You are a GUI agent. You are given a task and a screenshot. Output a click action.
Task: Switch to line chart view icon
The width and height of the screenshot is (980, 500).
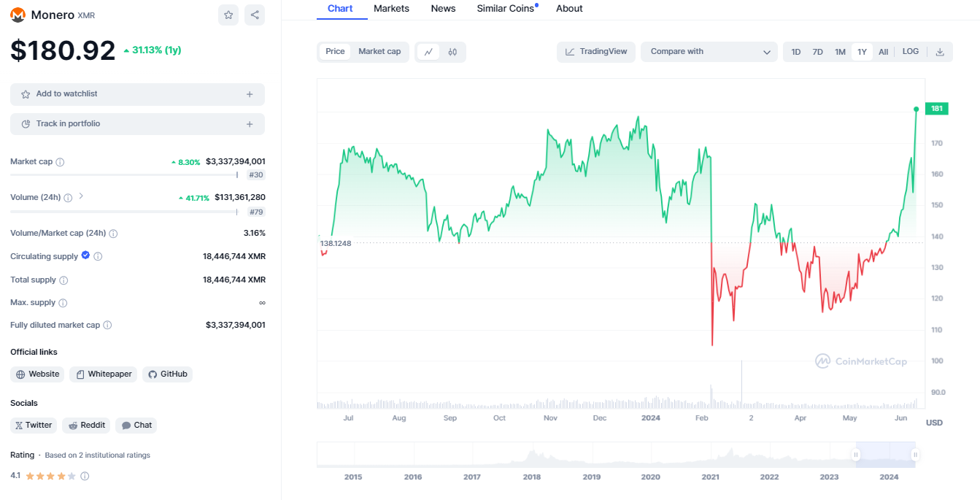tap(428, 52)
